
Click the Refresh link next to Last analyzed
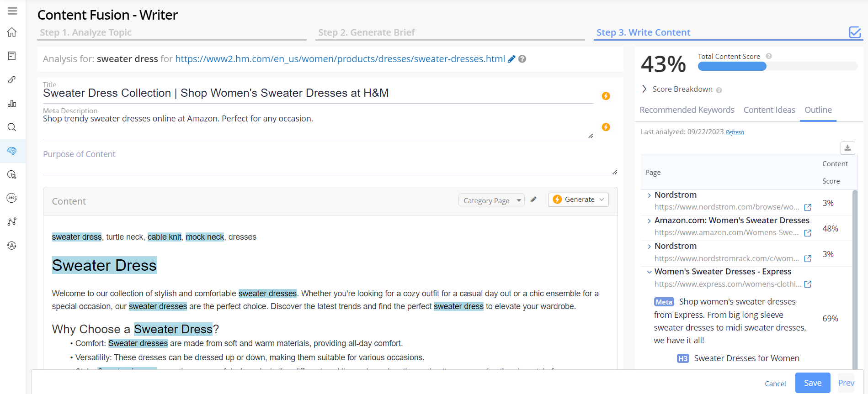point(735,132)
